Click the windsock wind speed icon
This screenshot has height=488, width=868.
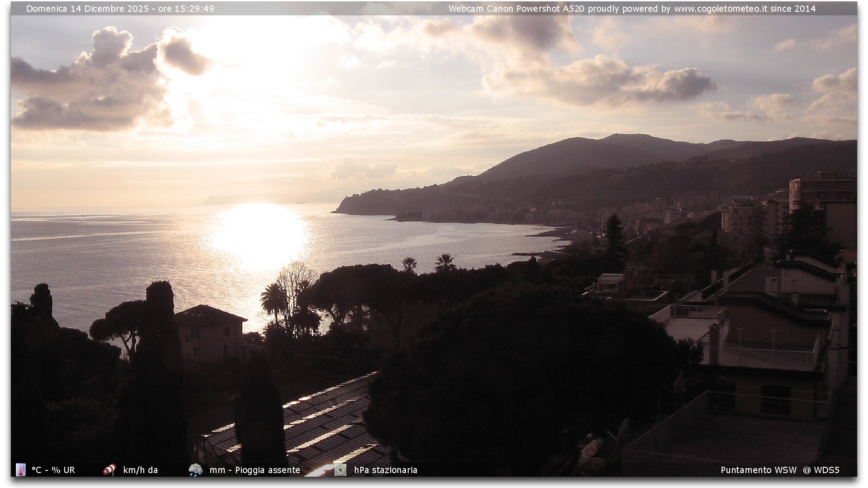click(109, 470)
